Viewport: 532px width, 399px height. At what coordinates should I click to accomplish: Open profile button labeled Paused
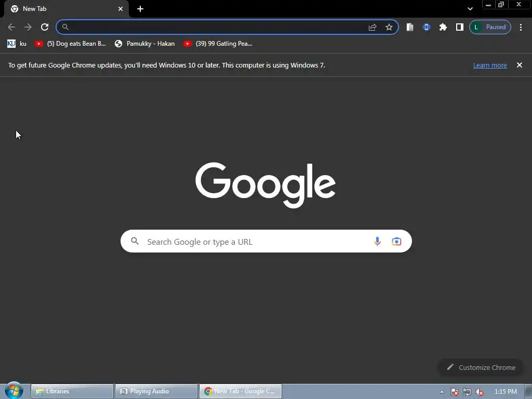click(x=490, y=27)
